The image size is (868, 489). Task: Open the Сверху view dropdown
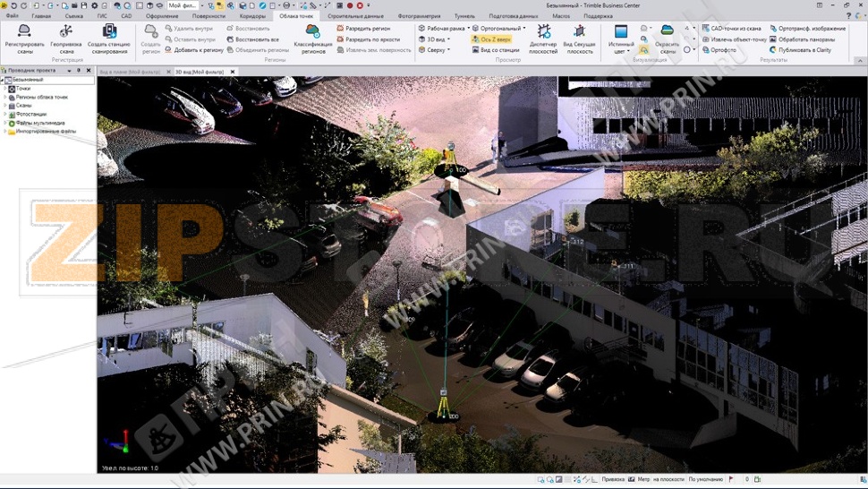pyautogui.click(x=435, y=50)
